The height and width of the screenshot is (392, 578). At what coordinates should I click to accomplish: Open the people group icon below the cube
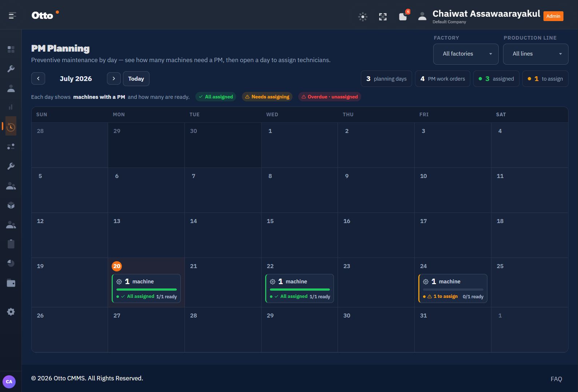[x=11, y=225]
